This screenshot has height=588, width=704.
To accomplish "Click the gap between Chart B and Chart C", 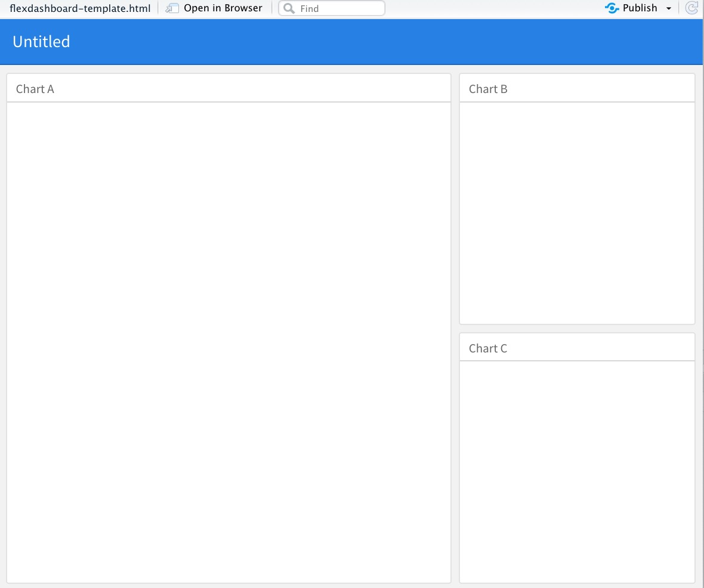I will coord(577,329).
